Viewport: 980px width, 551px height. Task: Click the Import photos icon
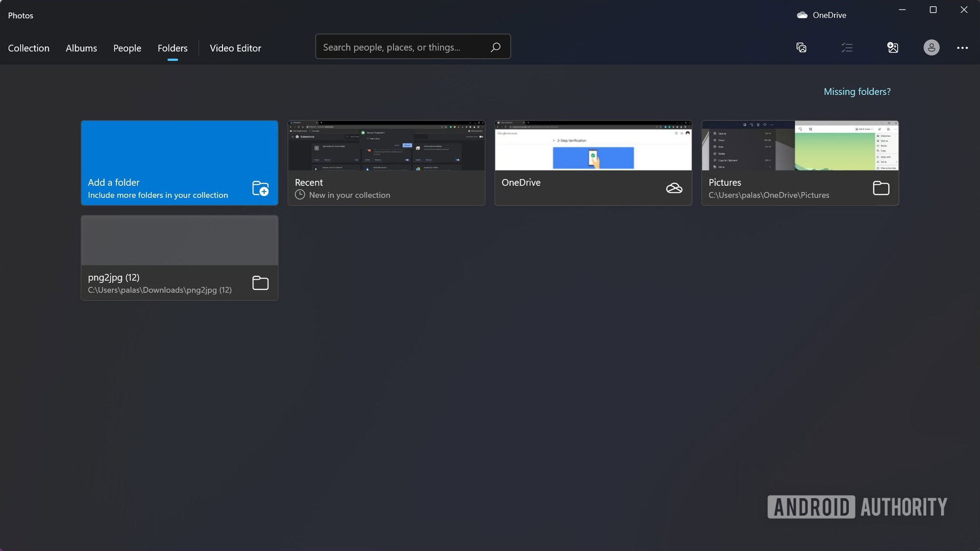point(893,47)
